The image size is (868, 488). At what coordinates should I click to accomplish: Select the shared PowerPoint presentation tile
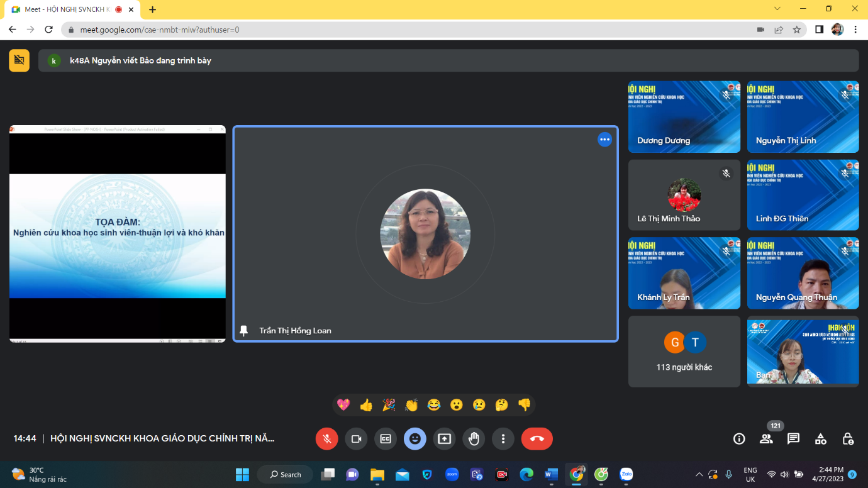pyautogui.click(x=118, y=233)
